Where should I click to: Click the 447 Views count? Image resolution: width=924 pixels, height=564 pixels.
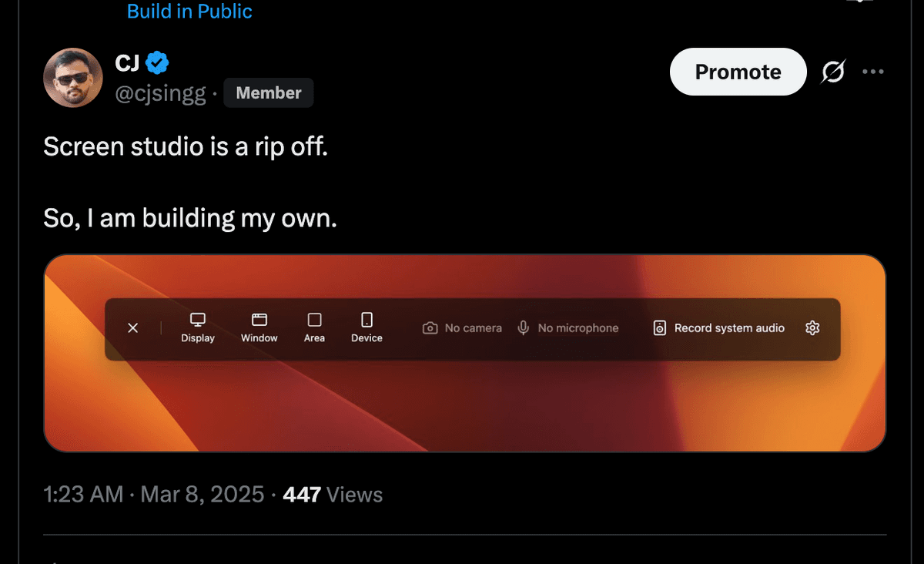point(333,495)
